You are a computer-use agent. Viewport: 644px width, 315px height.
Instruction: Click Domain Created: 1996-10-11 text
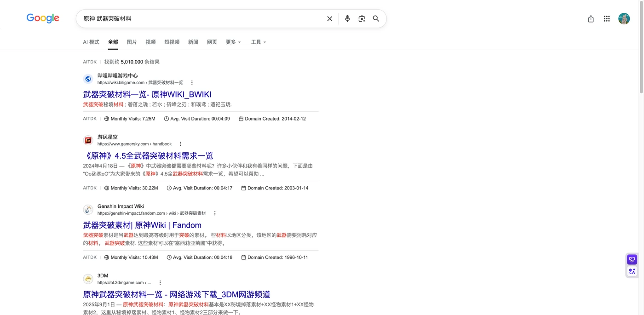(x=278, y=258)
